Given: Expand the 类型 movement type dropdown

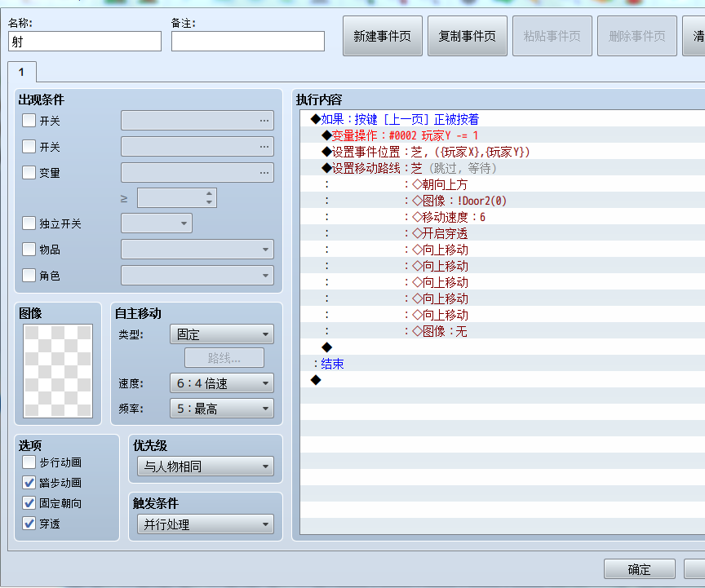Looking at the screenshot, I should [222, 334].
